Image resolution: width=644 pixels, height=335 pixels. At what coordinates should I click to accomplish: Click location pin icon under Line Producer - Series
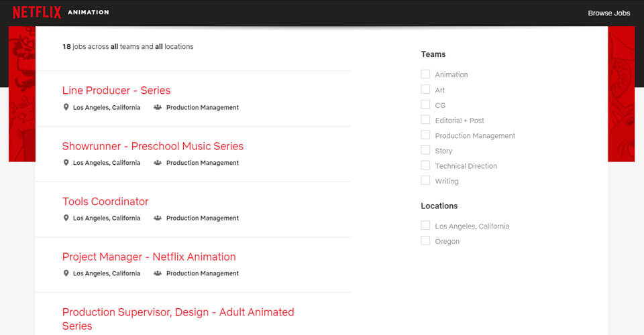66,107
